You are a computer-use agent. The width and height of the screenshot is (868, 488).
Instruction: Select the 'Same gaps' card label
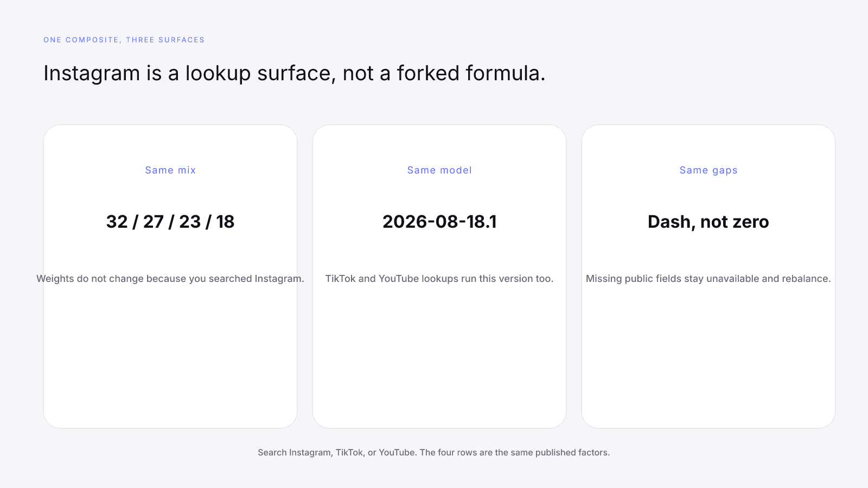point(709,170)
